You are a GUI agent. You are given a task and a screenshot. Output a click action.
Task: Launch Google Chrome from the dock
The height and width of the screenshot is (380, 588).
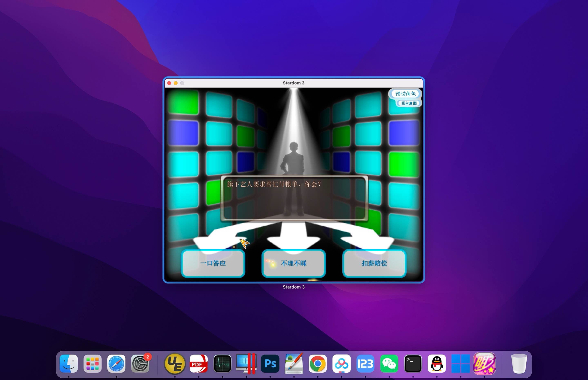tap(318, 363)
